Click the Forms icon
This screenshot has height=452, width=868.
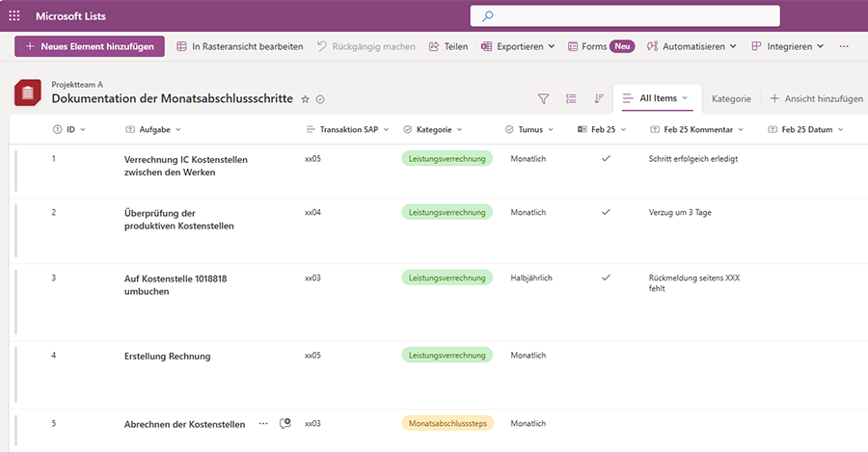pyautogui.click(x=573, y=46)
